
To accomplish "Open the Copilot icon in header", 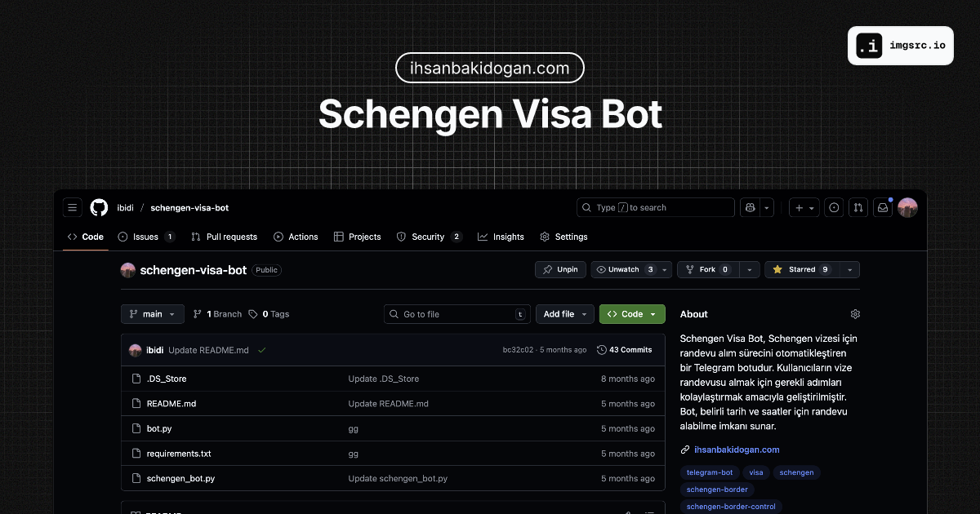I will [x=750, y=207].
